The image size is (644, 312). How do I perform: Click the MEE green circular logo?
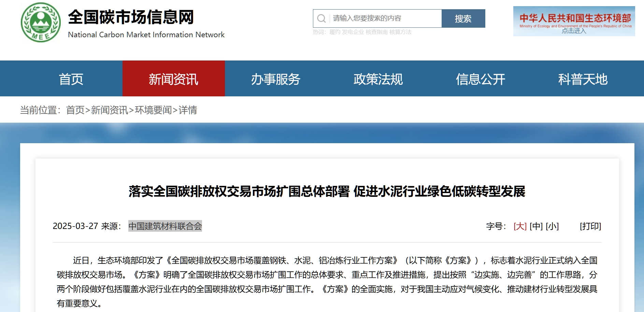click(x=41, y=23)
